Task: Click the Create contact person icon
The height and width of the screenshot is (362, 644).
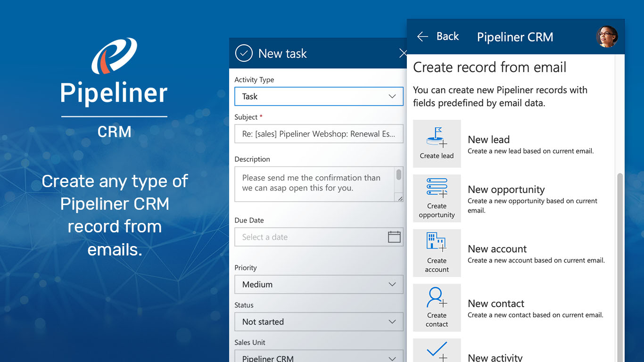Action: click(437, 298)
